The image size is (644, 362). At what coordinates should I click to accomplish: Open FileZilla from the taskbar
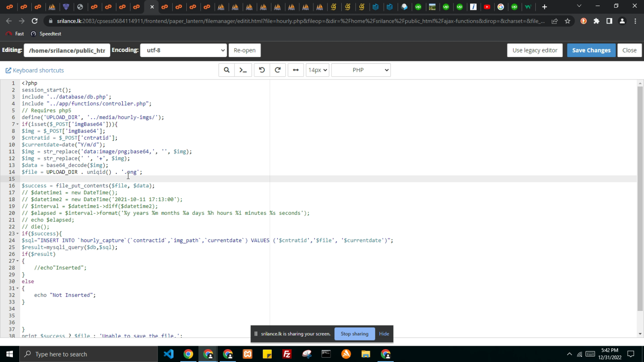pos(287,354)
